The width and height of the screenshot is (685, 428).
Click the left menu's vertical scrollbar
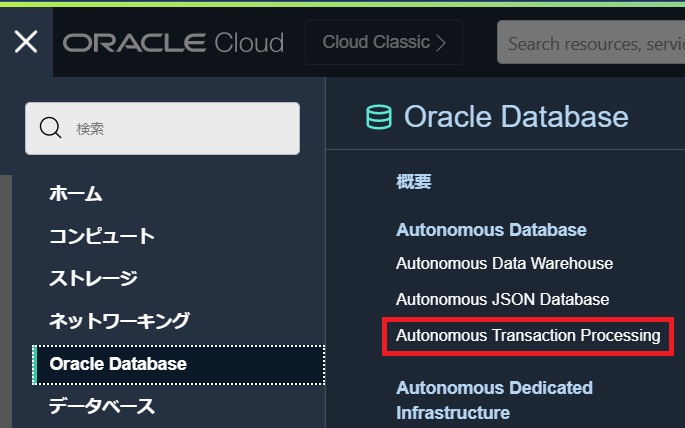(x=5, y=300)
